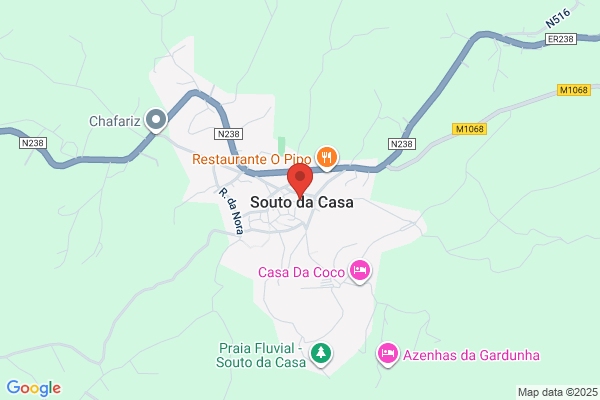
Task: Select the Azenhas da Gardunha label
Action: coord(471,355)
